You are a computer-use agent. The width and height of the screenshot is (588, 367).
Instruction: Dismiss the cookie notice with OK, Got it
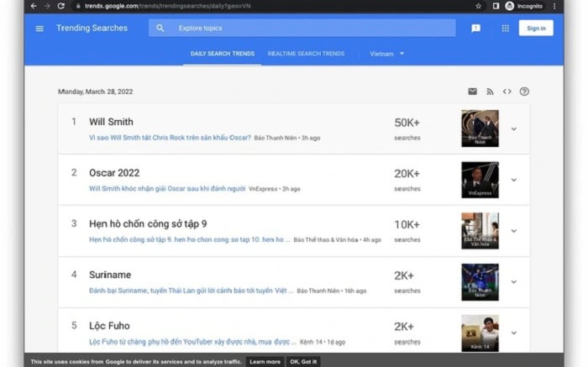302,361
